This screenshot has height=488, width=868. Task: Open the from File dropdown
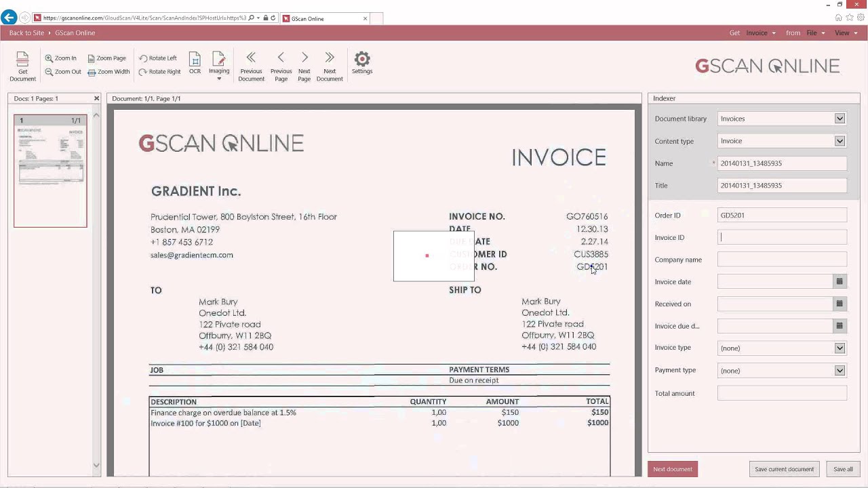tap(816, 33)
